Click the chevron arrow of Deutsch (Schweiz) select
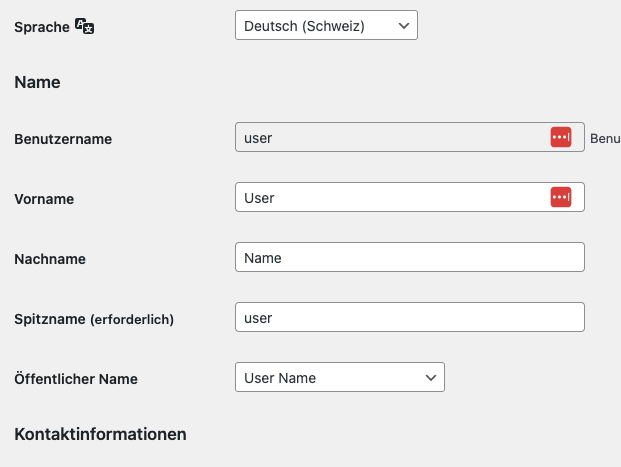Image resolution: width=621 pixels, height=467 pixels. (403, 26)
